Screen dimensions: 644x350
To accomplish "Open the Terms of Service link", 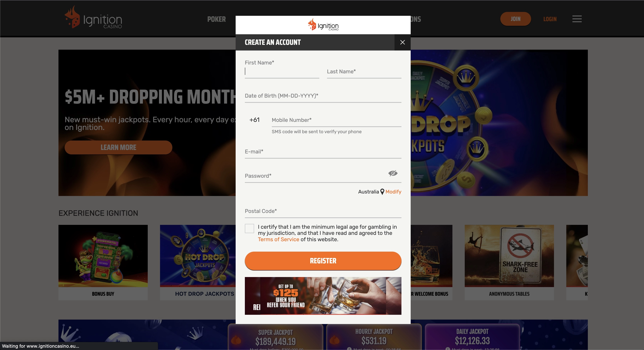I will point(278,239).
